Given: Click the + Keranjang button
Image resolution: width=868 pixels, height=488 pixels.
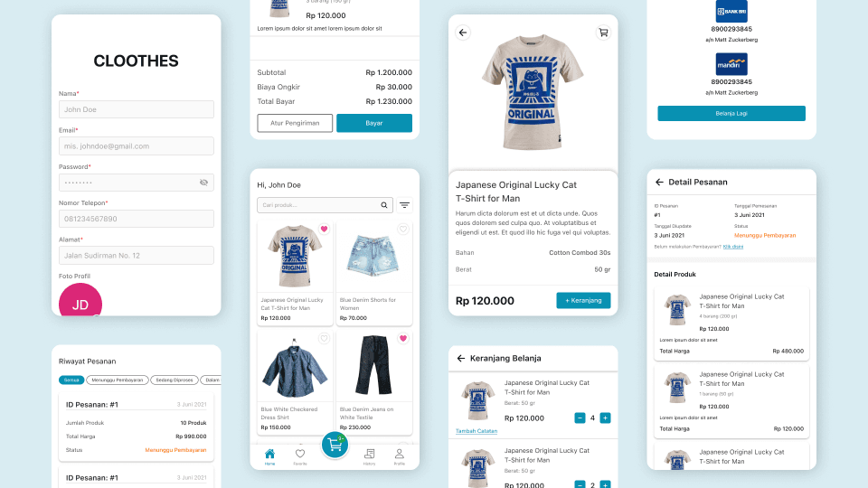Looking at the screenshot, I should point(583,300).
